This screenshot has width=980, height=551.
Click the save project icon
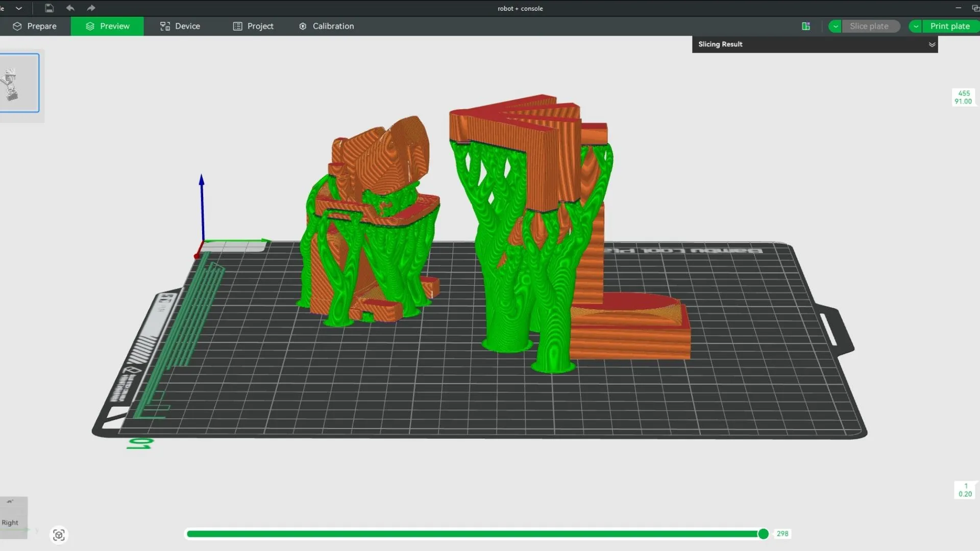tap(49, 8)
